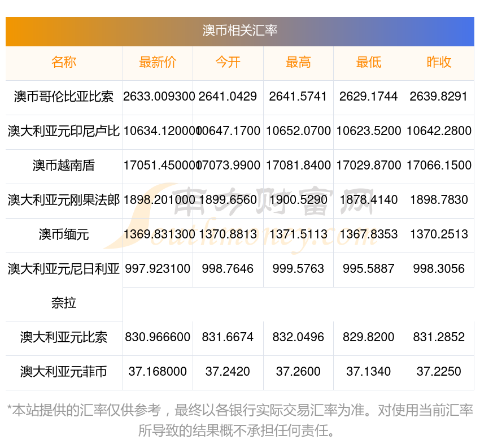Select previous close 37.2250

[x=439, y=371]
